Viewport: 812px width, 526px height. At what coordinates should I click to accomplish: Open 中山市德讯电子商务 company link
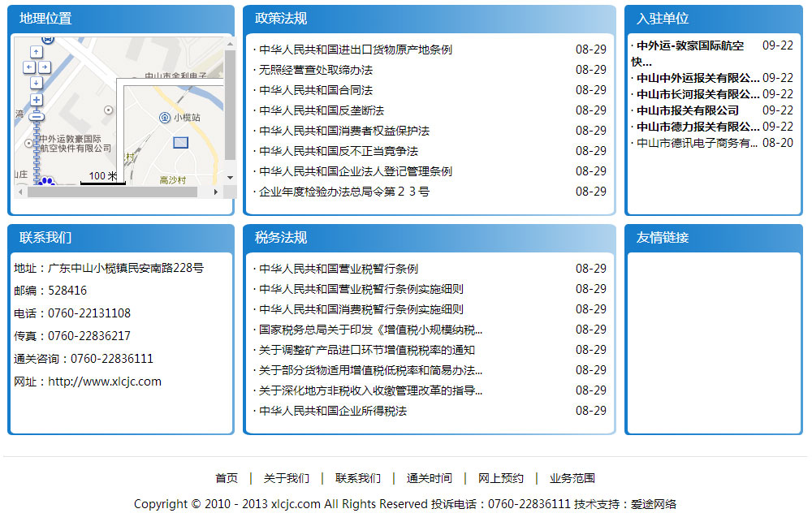pos(696,143)
